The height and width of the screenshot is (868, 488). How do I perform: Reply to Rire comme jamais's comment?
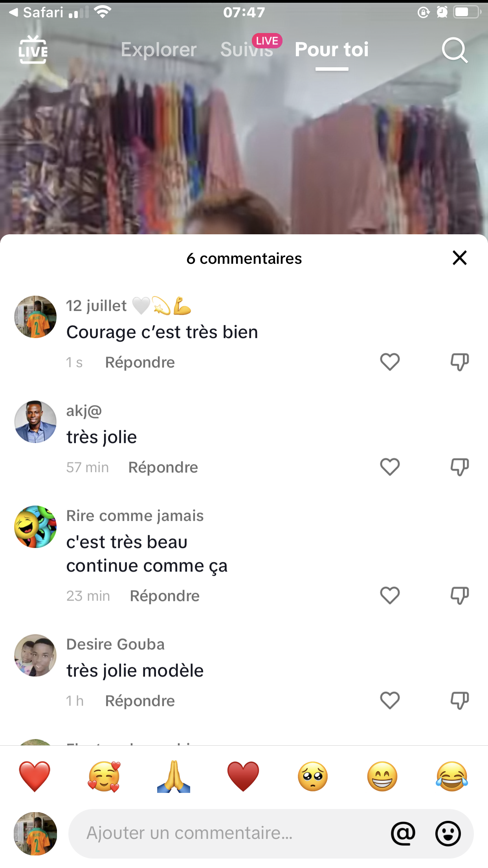pos(165,596)
